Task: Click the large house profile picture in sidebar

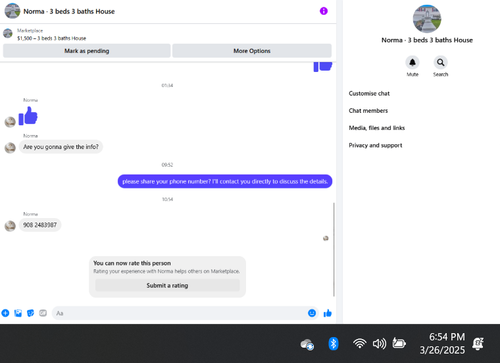Action: tap(427, 19)
